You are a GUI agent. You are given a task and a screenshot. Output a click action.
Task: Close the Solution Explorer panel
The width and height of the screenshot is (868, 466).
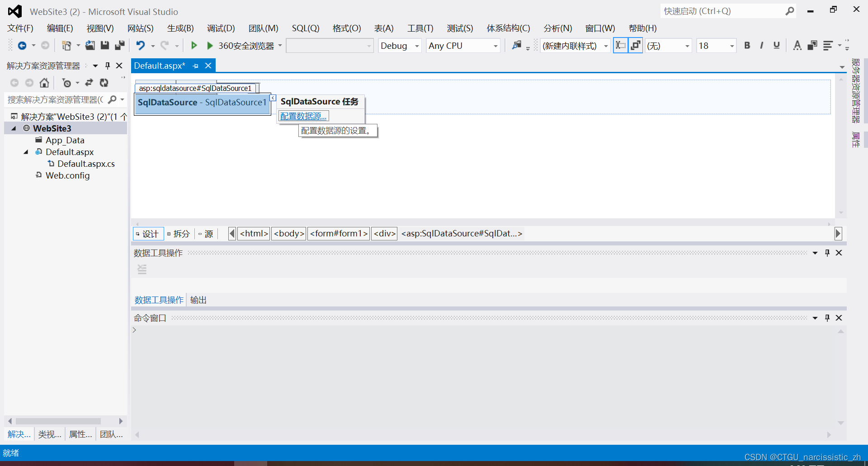[119, 66]
